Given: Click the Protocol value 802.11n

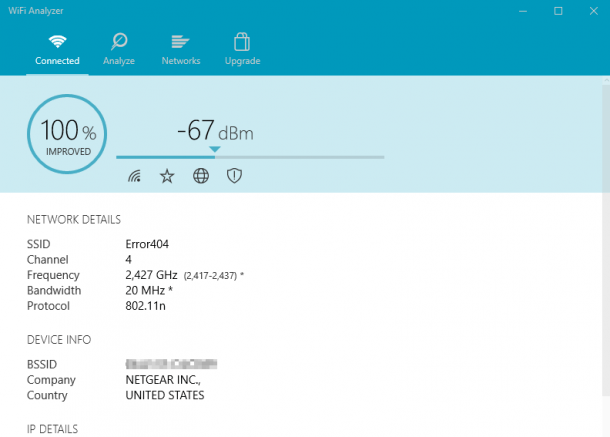Looking at the screenshot, I should (145, 305).
